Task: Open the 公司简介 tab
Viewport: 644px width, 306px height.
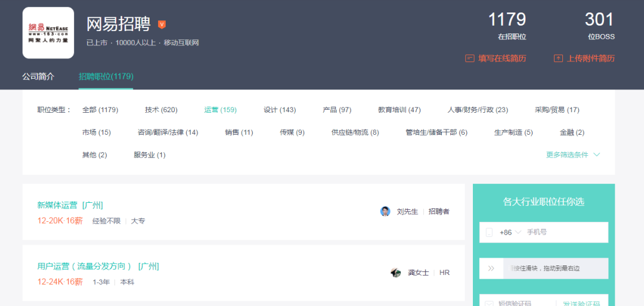Action: [x=38, y=76]
